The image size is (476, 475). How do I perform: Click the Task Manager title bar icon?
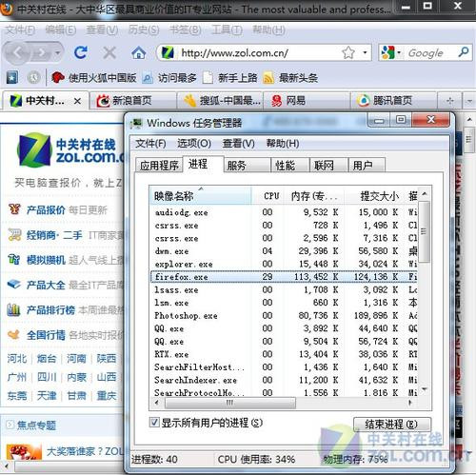coord(137,124)
